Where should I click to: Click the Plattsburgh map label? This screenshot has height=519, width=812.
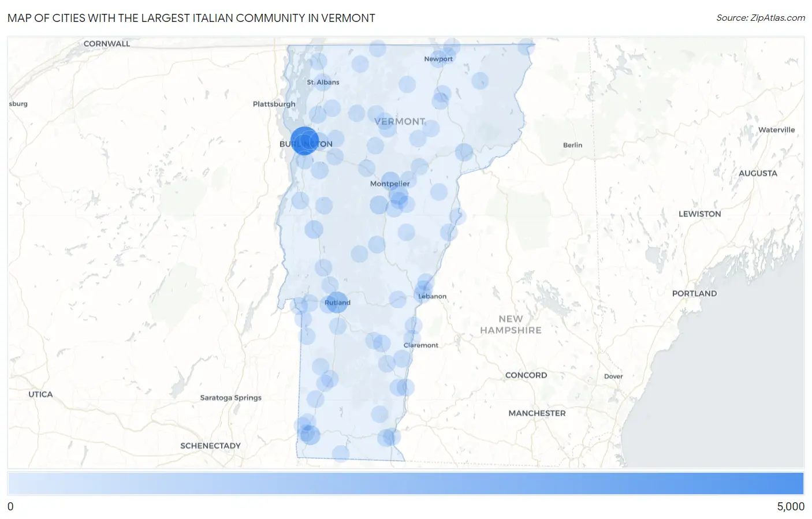tap(274, 104)
